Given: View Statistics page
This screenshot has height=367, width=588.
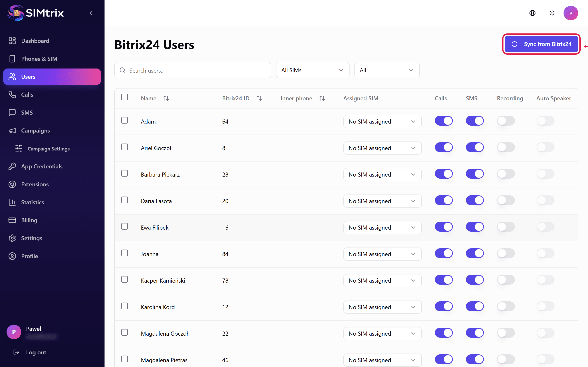Looking at the screenshot, I should click(32, 202).
